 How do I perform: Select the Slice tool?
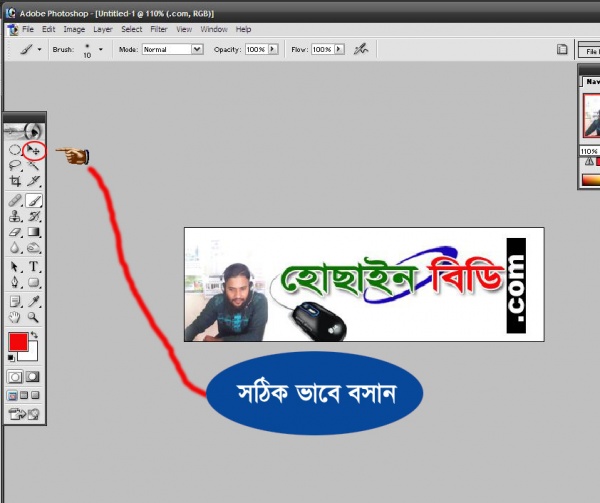(34, 181)
